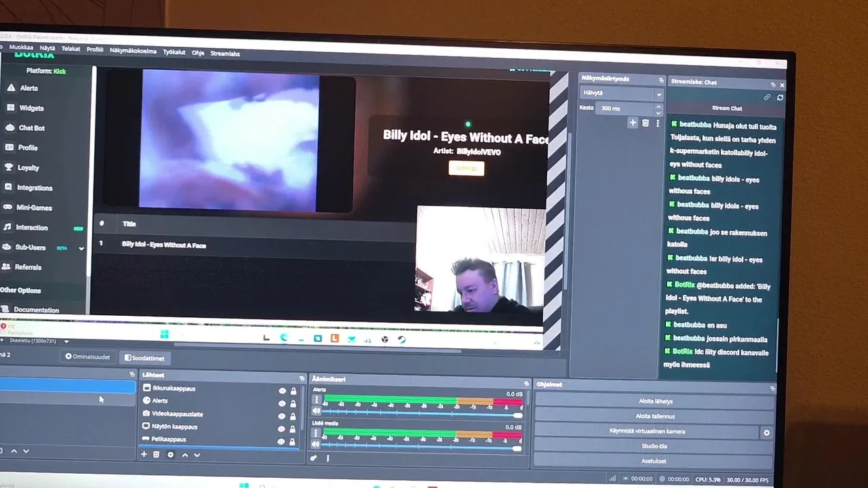
Task: Expand the Sub-Users section
Action: tap(81, 248)
